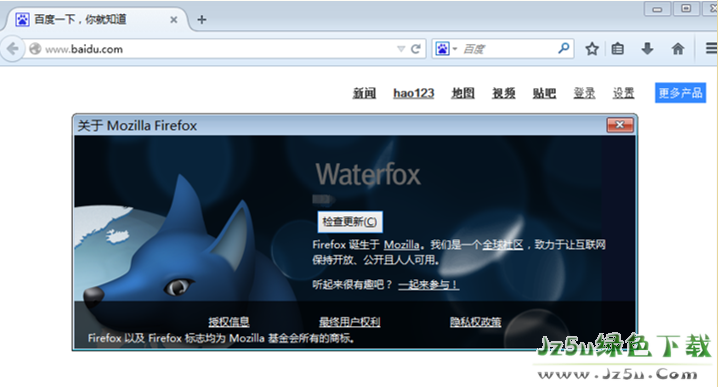Follow the 一起来参与！ link
718x387 pixels.
pos(428,285)
